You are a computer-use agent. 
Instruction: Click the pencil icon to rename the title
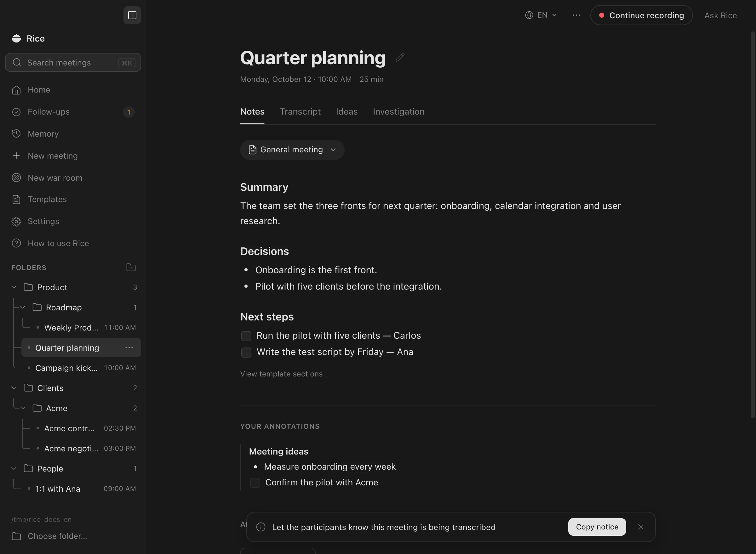pyautogui.click(x=400, y=57)
